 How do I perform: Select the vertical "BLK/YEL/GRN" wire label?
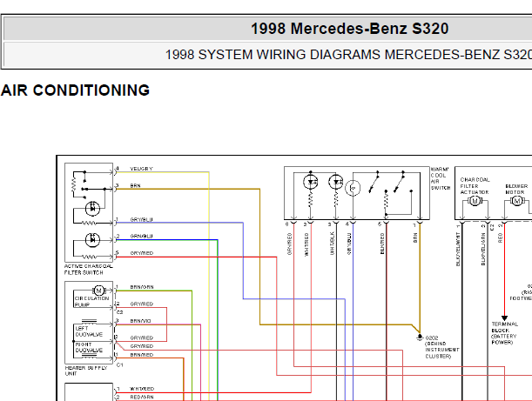483,249
